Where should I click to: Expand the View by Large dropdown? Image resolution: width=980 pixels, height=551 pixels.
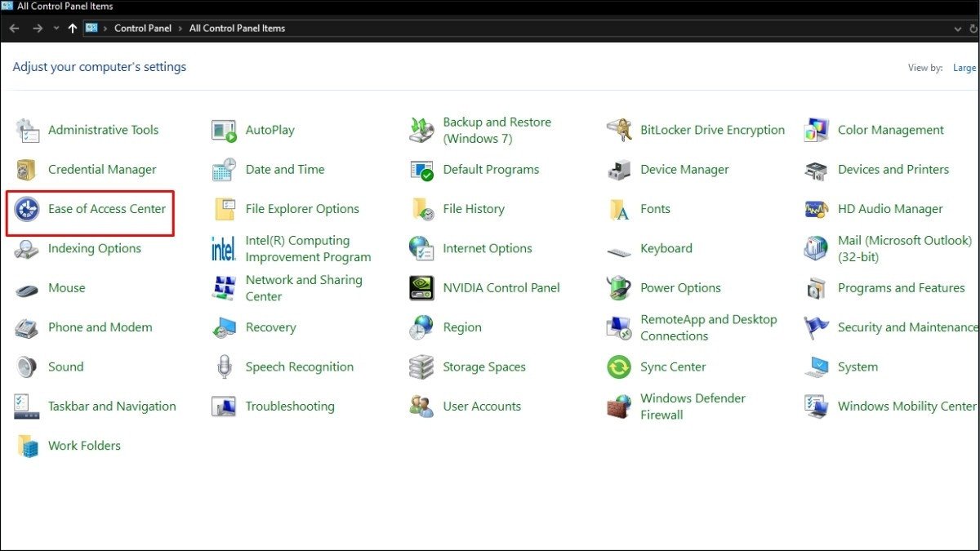pyautogui.click(x=964, y=68)
